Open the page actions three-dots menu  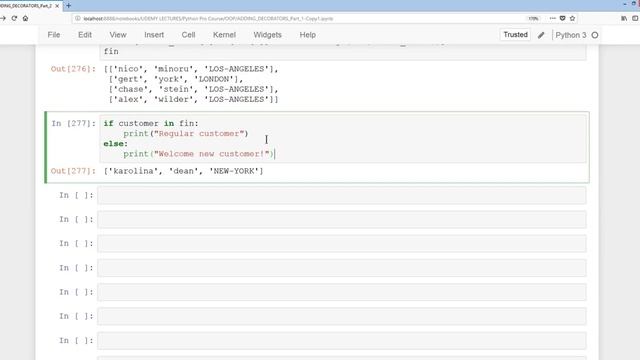pos(552,18)
